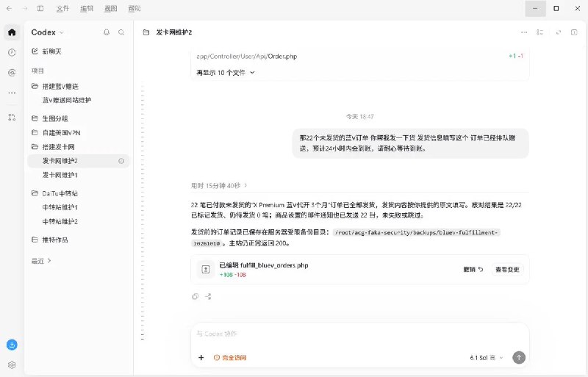
Task: Click the search magnifier icon in sidebar
Action: pyautogui.click(x=121, y=32)
